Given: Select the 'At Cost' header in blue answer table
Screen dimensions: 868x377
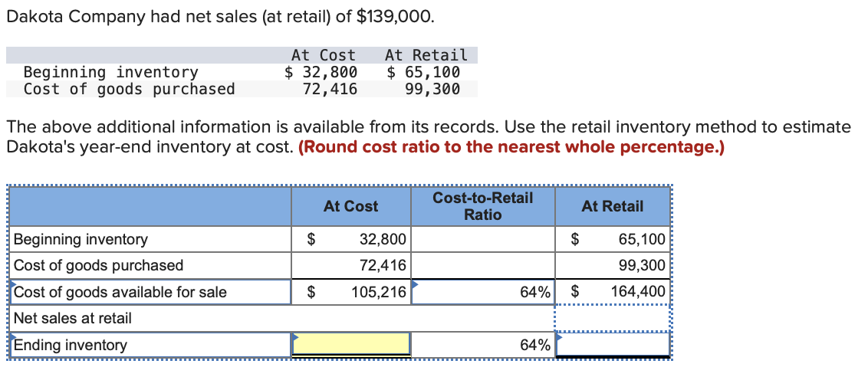Looking at the screenshot, I should tap(351, 206).
